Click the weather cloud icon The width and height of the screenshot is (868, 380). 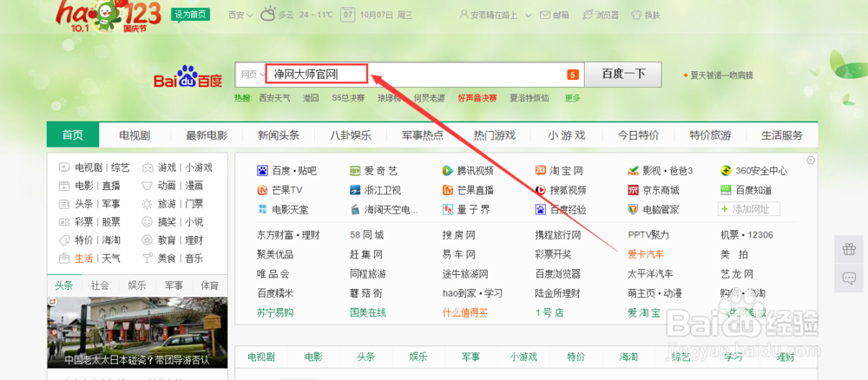tap(268, 15)
